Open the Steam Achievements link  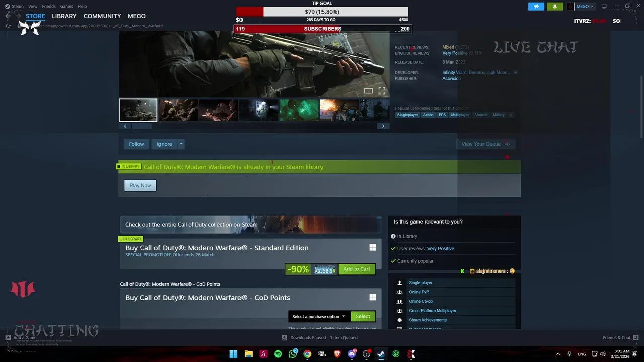pos(428,320)
